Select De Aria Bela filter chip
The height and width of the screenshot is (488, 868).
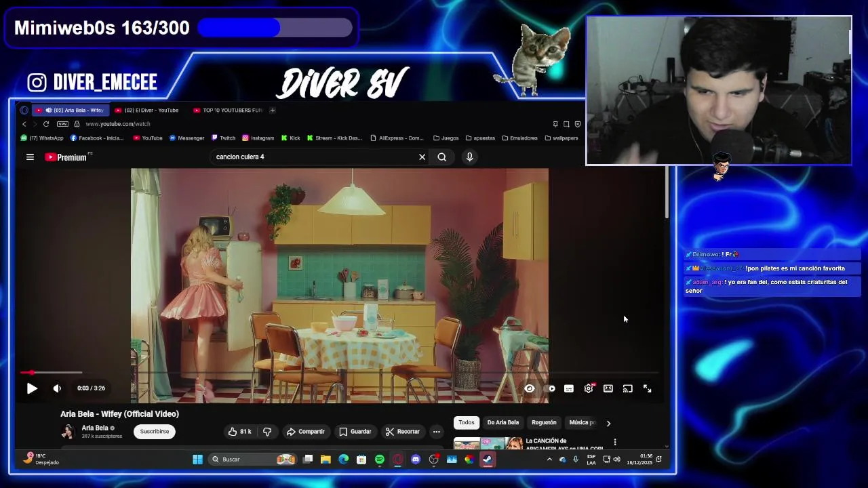click(503, 422)
